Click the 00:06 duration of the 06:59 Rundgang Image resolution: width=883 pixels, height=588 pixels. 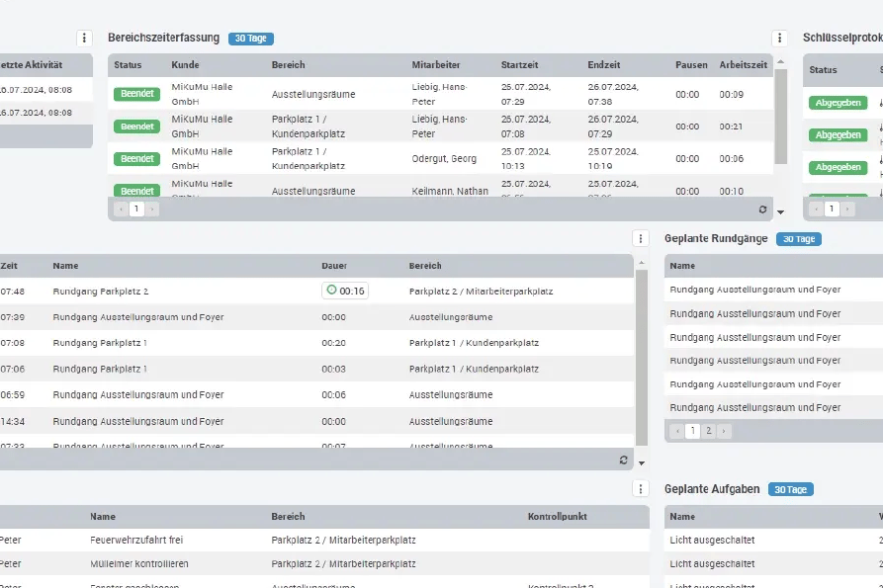[x=333, y=394]
